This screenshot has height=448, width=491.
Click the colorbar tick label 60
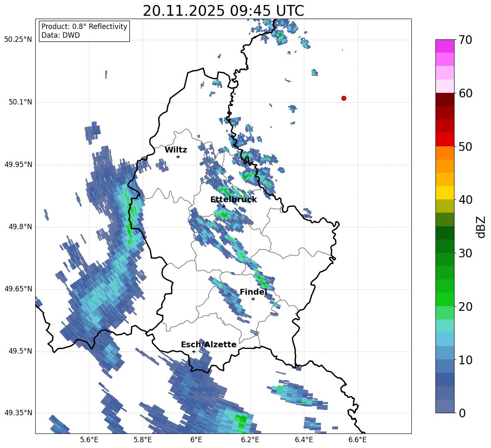(466, 93)
